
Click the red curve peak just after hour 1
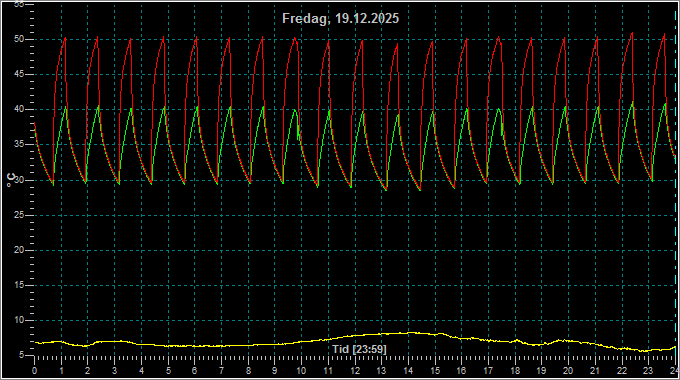tap(65, 38)
